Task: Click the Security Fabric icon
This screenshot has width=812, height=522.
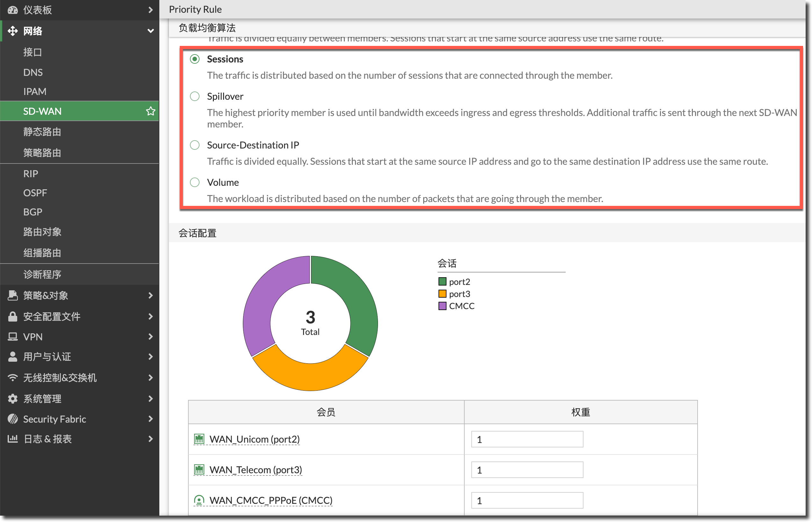Action: point(12,419)
